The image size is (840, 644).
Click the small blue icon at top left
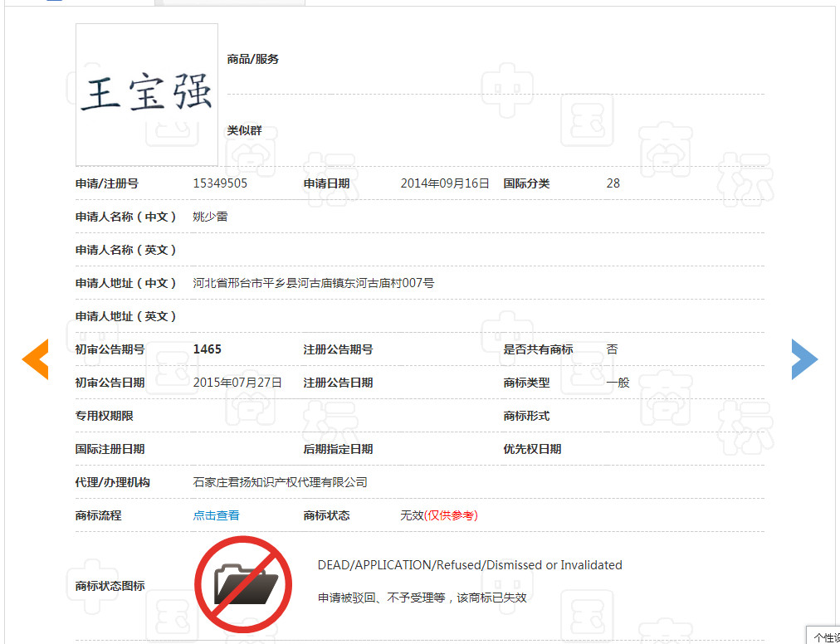[53, 2]
